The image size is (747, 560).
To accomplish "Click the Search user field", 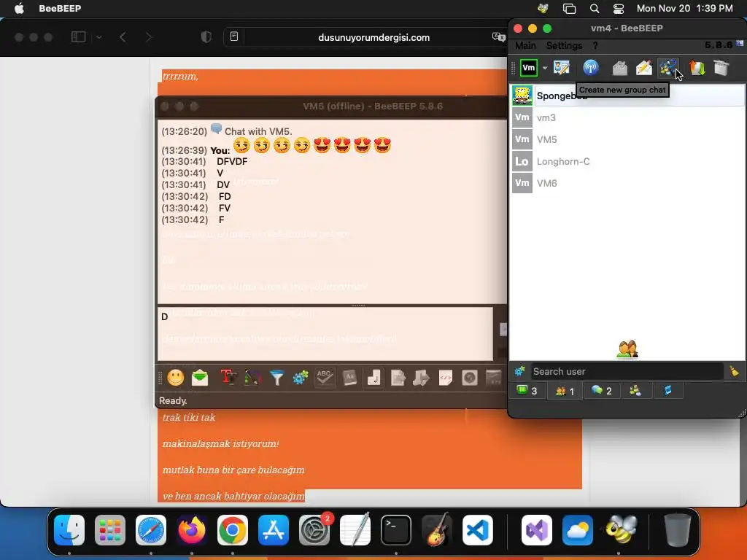I will [627, 371].
